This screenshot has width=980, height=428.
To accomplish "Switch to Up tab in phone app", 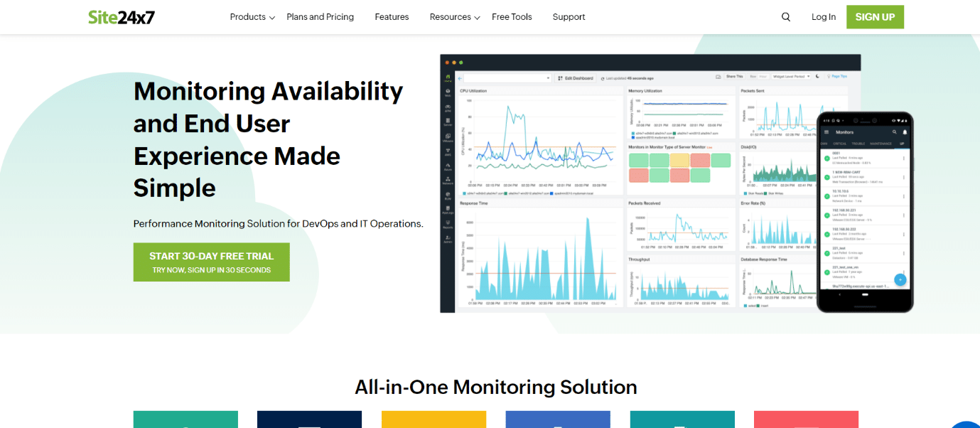I will click(902, 144).
